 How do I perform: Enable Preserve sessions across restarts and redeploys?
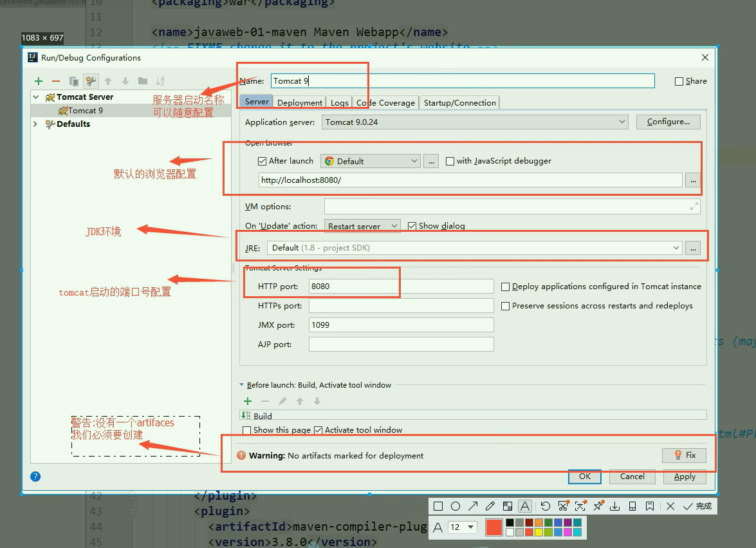coord(505,306)
